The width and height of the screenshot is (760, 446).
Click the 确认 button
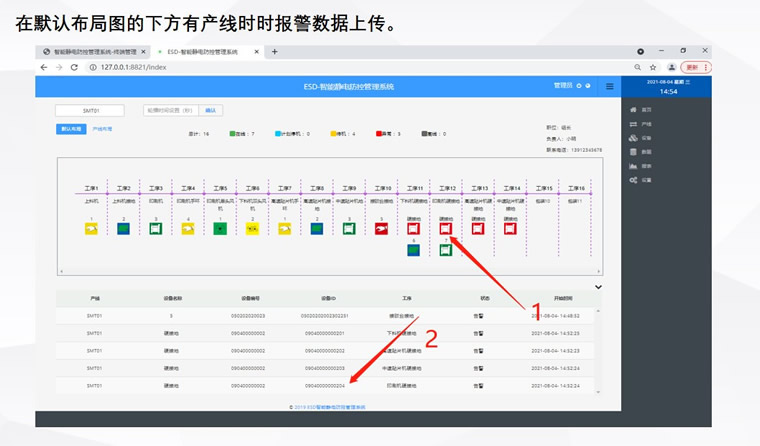tap(210, 111)
